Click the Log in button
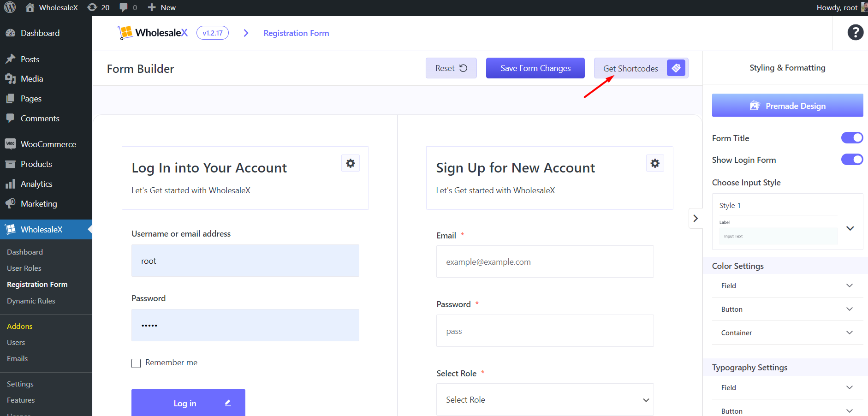This screenshot has width=868, height=416. (x=188, y=403)
